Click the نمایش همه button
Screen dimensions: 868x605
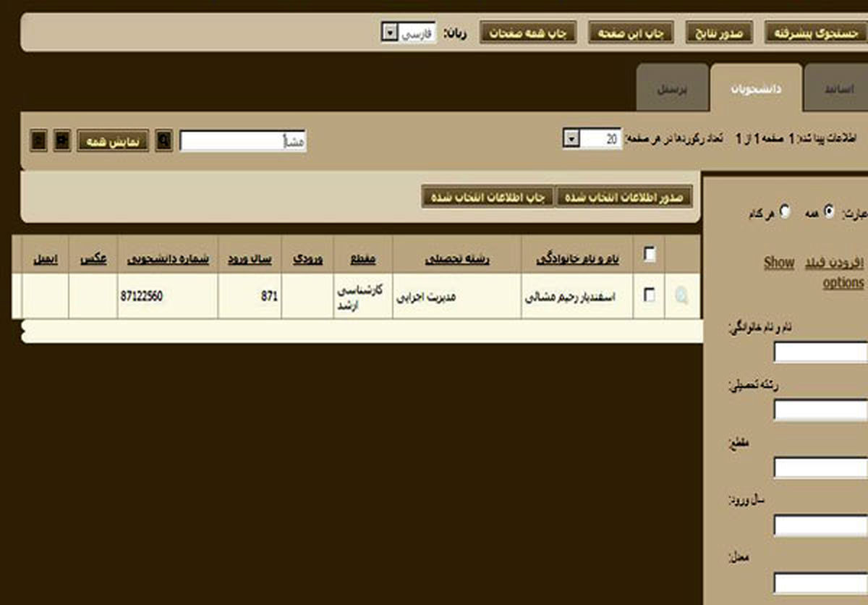coord(115,142)
